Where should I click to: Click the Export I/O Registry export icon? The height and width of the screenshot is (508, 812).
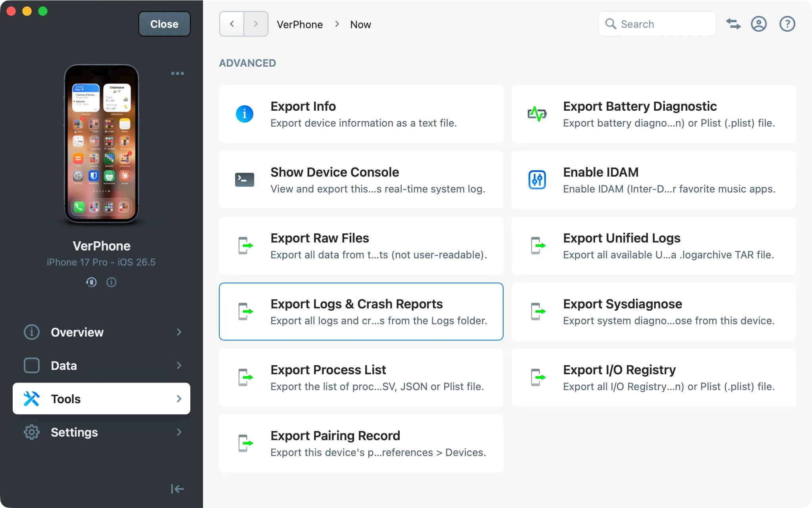pyautogui.click(x=538, y=377)
